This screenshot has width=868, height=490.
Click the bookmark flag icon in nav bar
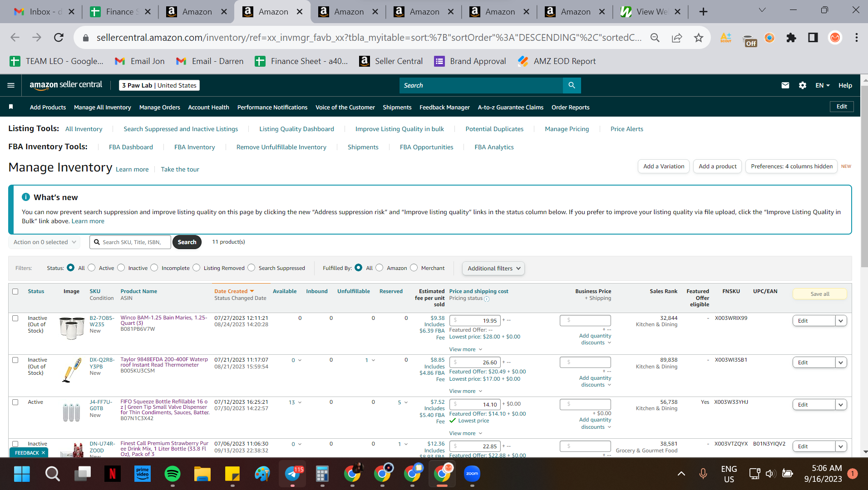[11, 107]
